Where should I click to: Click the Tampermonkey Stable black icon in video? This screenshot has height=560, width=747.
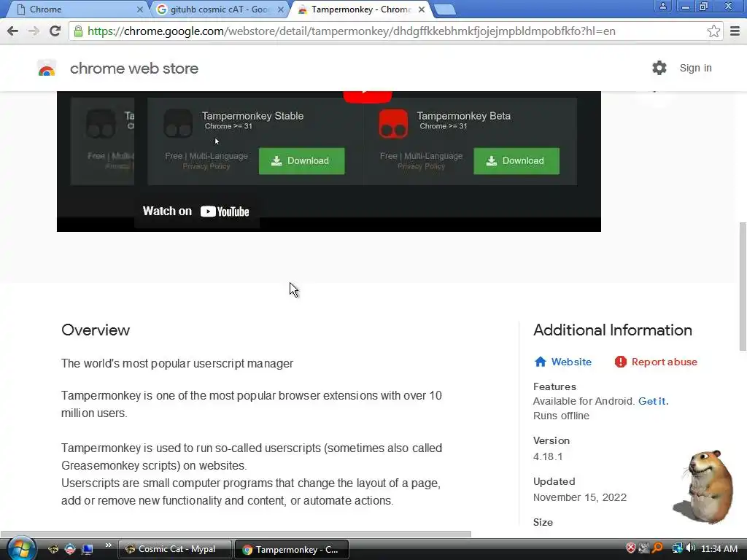pos(178,123)
